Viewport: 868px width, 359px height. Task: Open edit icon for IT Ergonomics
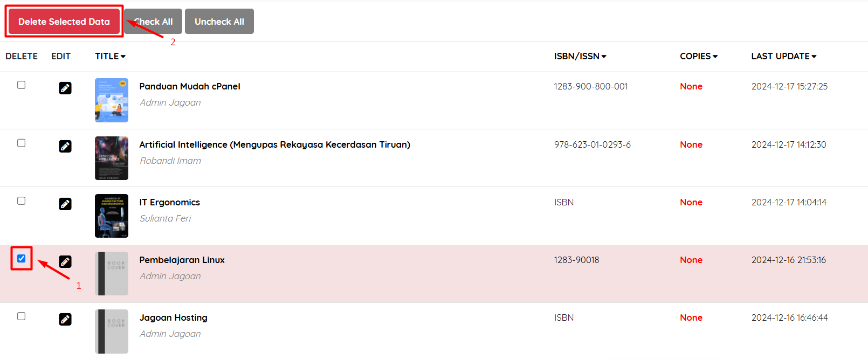point(65,204)
